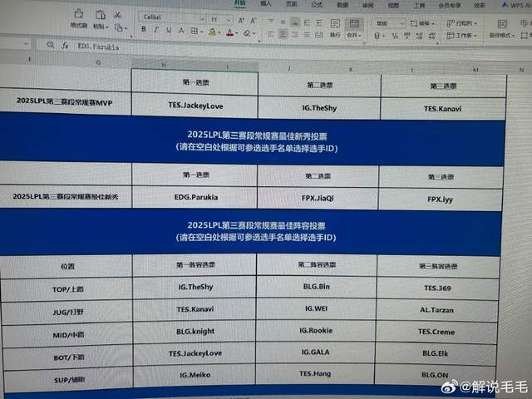Viewport: 532px width, 399px height.
Task: Toggle underline formatting
Action: point(168,31)
